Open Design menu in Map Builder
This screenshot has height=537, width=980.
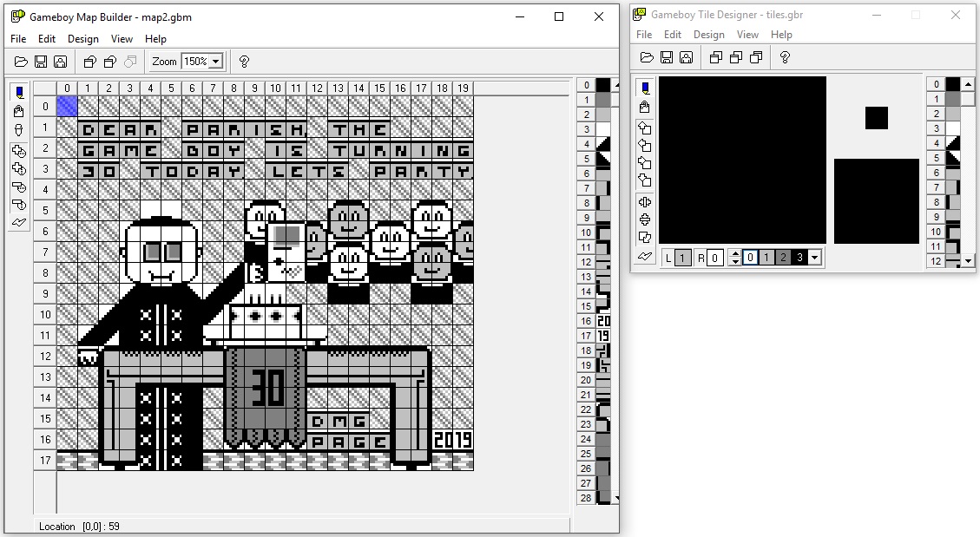(83, 39)
